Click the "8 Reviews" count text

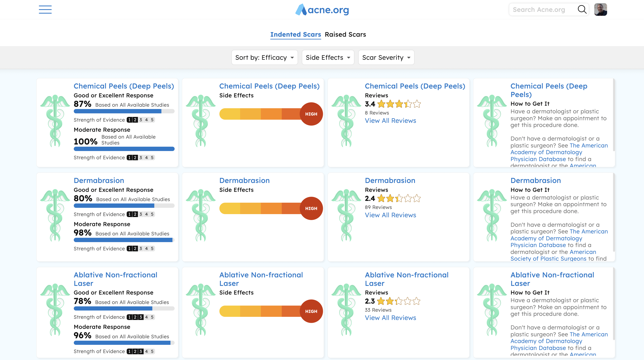[377, 113]
